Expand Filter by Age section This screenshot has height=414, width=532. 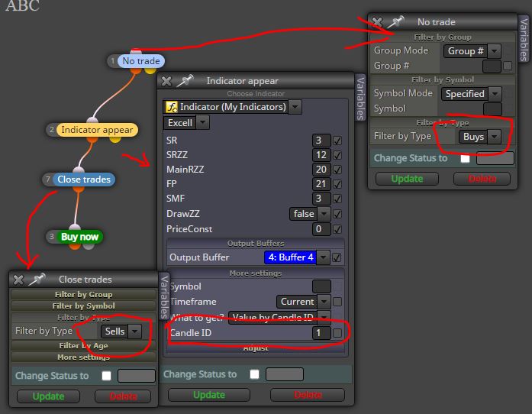coord(83,346)
